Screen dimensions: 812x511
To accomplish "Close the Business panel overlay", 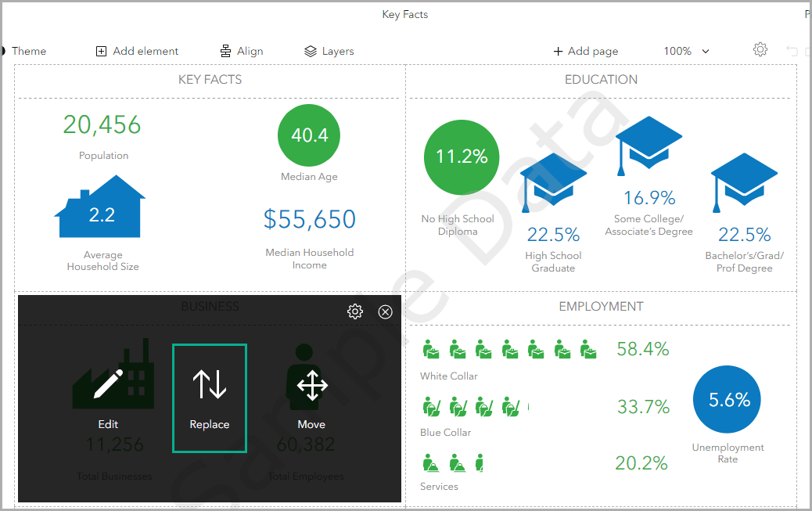I will click(386, 311).
